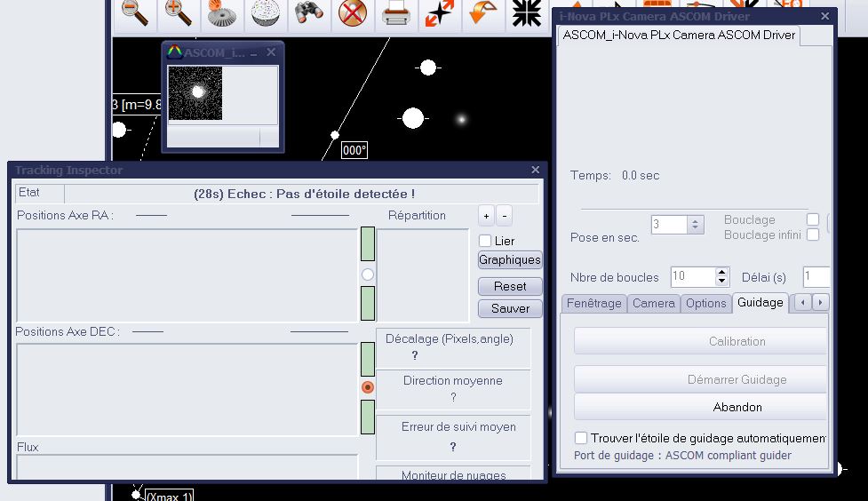Click the orange diagonal arrows star icon
This screenshot has height=501, width=868.
click(x=439, y=13)
